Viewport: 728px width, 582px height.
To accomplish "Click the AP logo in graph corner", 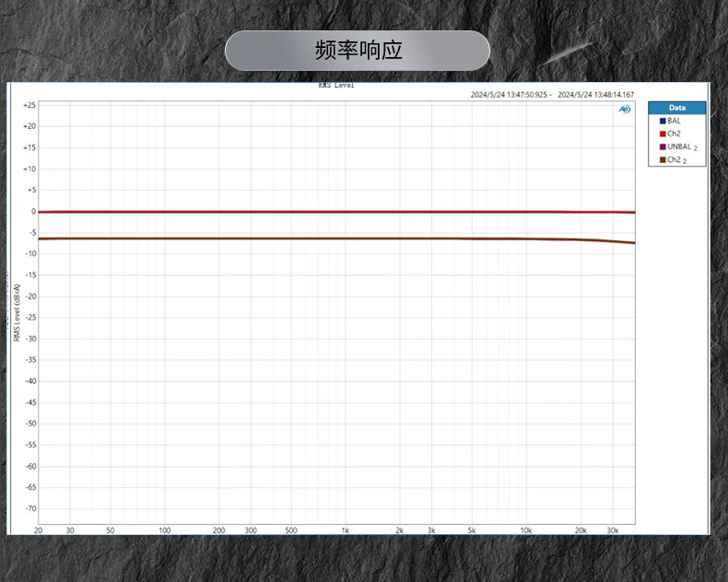I will pos(625,110).
